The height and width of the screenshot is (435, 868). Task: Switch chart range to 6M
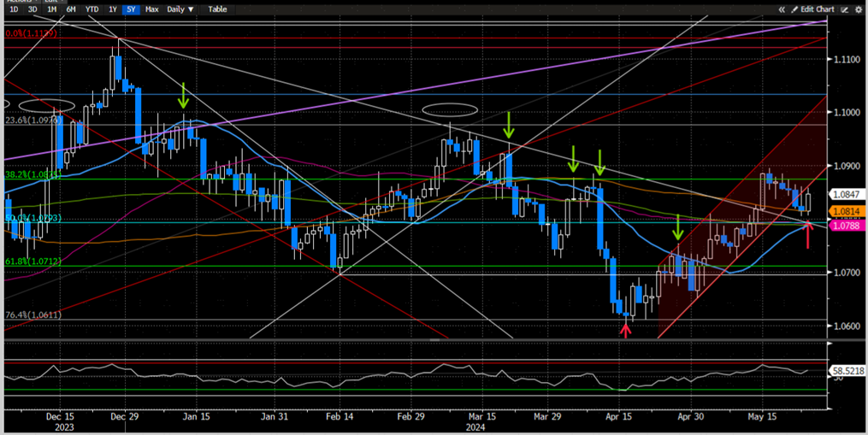pyautogui.click(x=71, y=9)
